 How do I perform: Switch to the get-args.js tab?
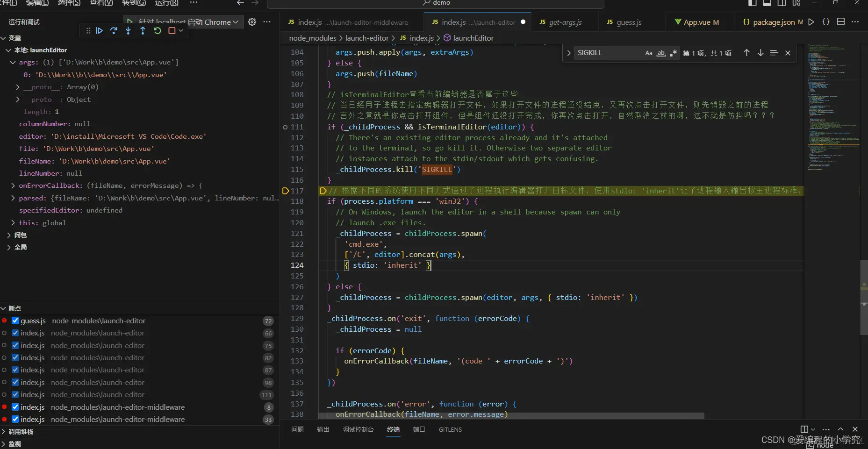pyautogui.click(x=565, y=22)
